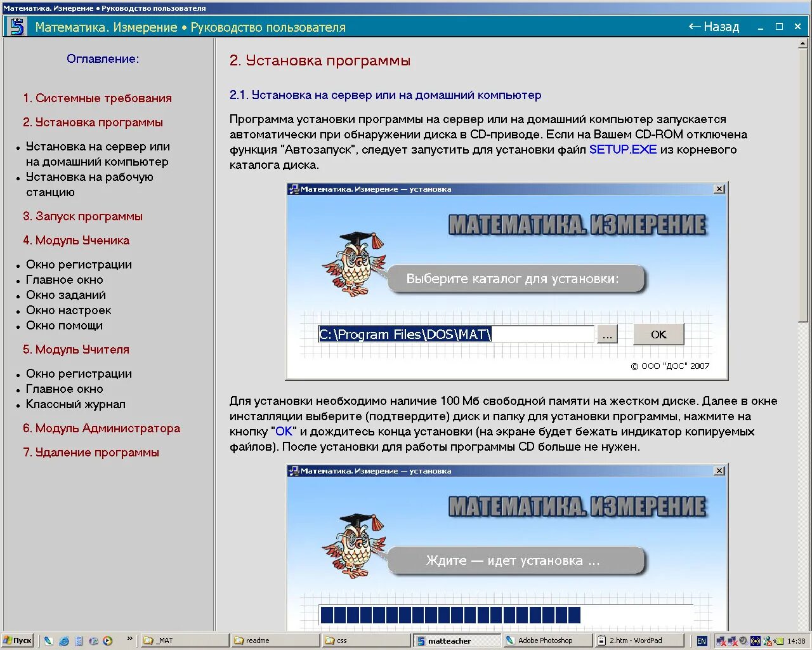Open section 5. Модуль Учителя
This screenshot has width=812, height=650.
point(76,350)
